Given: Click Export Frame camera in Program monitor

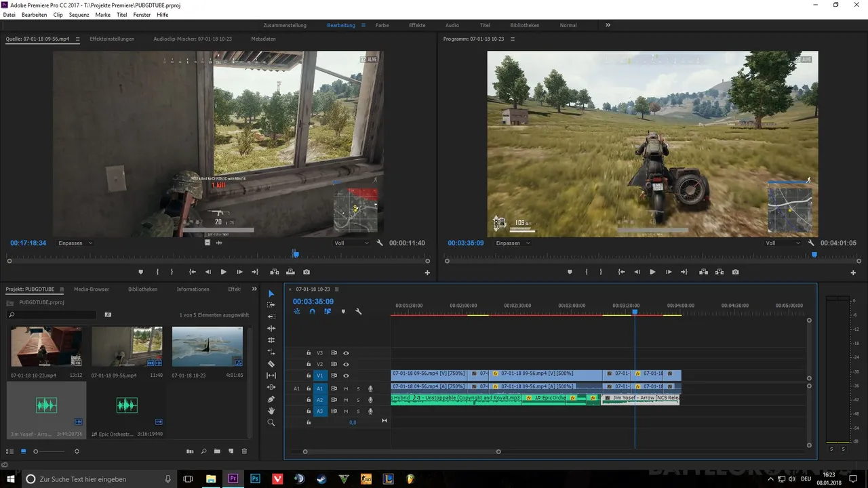Looking at the screenshot, I should click(736, 272).
